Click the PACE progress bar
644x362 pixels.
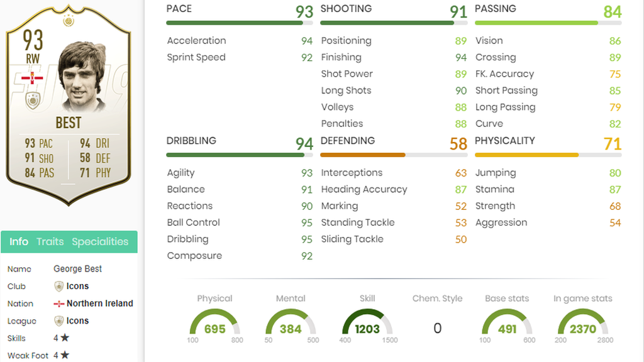(240, 23)
